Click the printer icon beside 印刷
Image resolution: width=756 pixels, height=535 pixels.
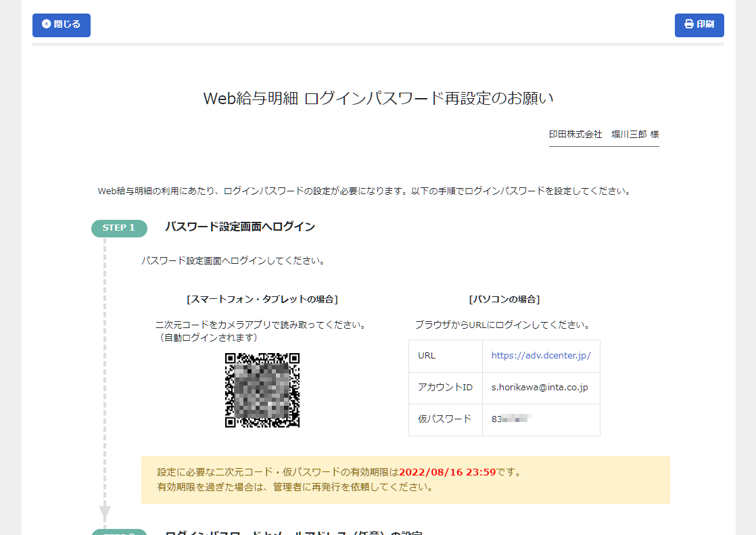688,24
